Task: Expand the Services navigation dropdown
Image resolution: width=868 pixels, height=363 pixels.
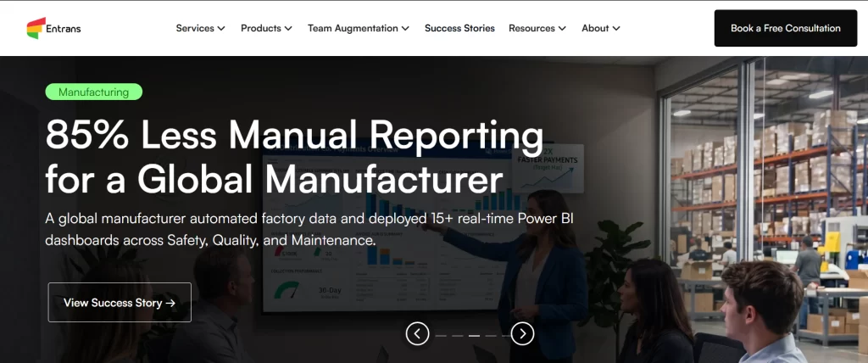Action: click(200, 28)
